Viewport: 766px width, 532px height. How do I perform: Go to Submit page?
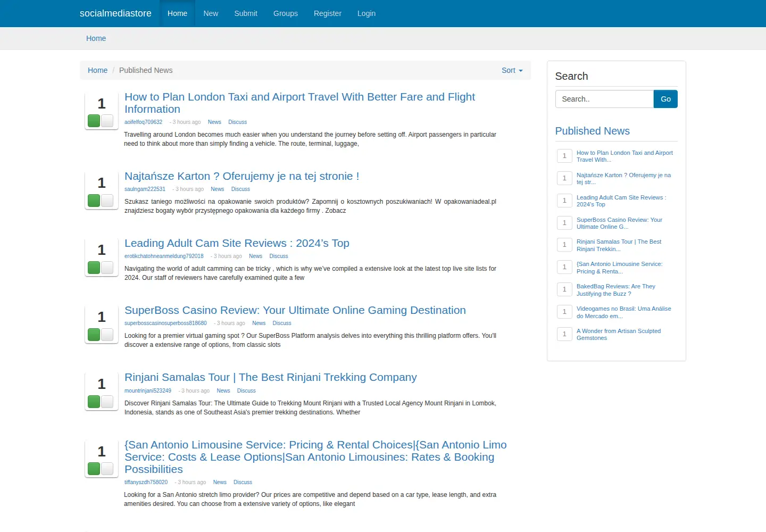pos(246,13)
